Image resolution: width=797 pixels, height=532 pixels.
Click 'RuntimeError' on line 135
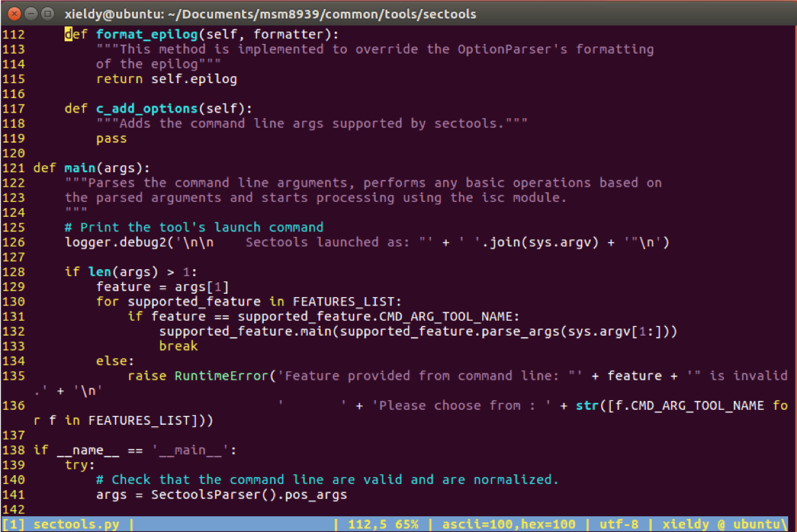[222, 376]
